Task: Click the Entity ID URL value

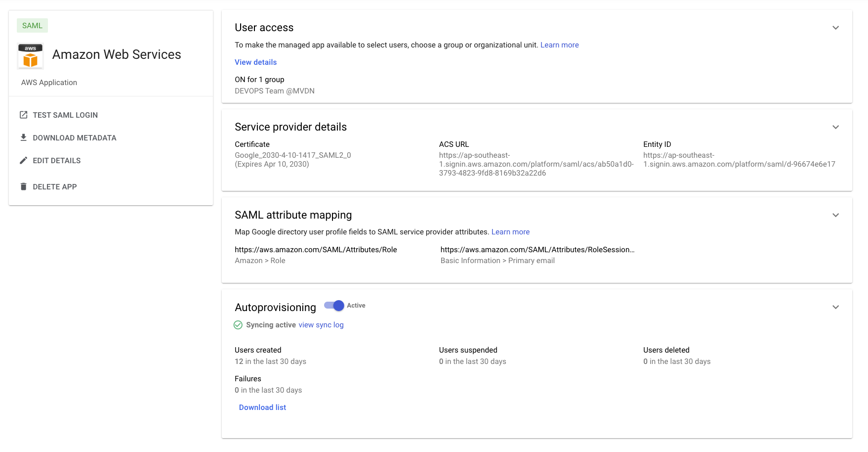Action: pos(739,160)
